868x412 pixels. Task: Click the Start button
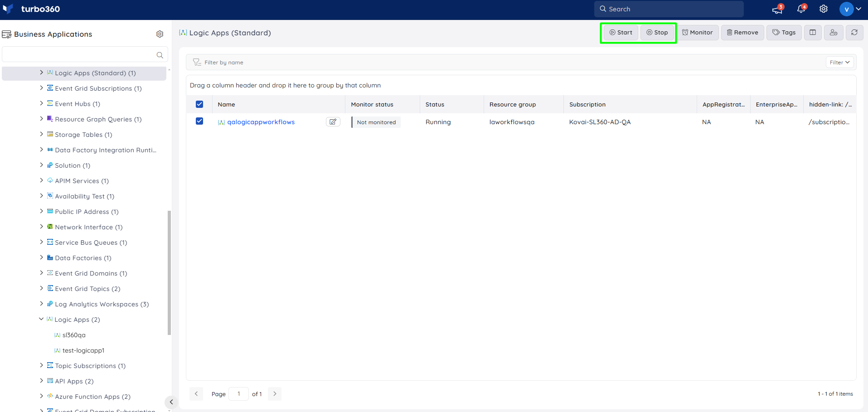[621, 33]
